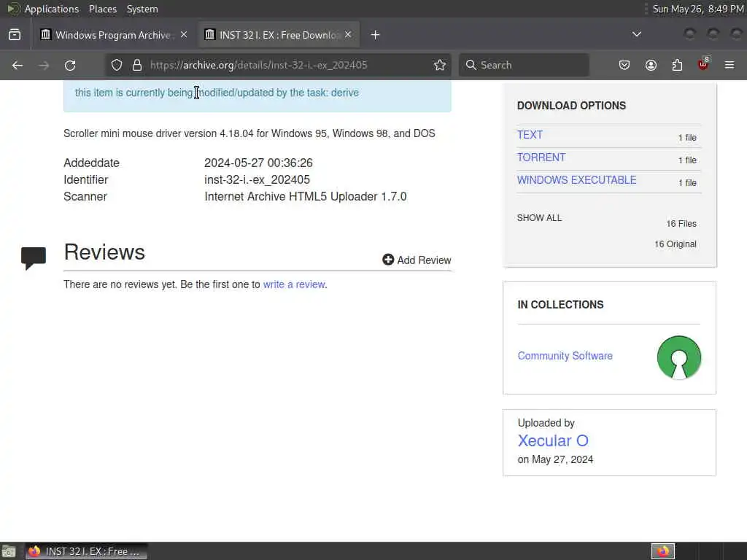Image resolution: width=747 pixels, height=560 pixels.
Task: Open the Firefox account icon
Action: (x=651, y=65)
